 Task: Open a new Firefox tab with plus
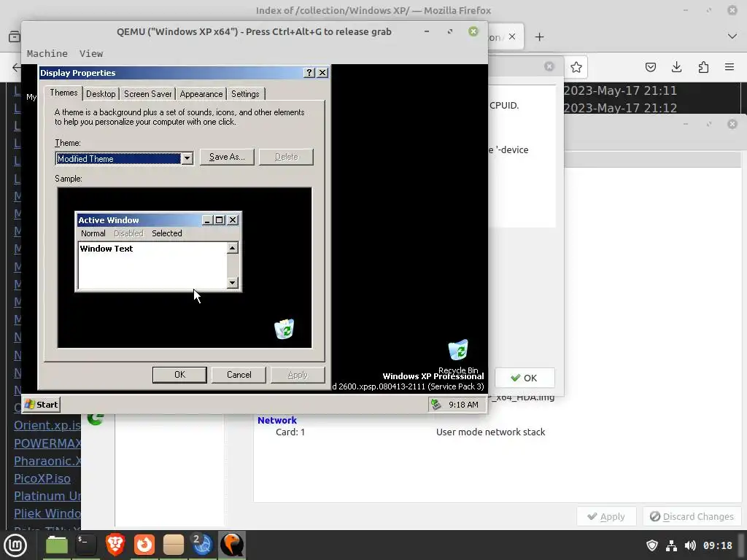click(x=539, y=36)
